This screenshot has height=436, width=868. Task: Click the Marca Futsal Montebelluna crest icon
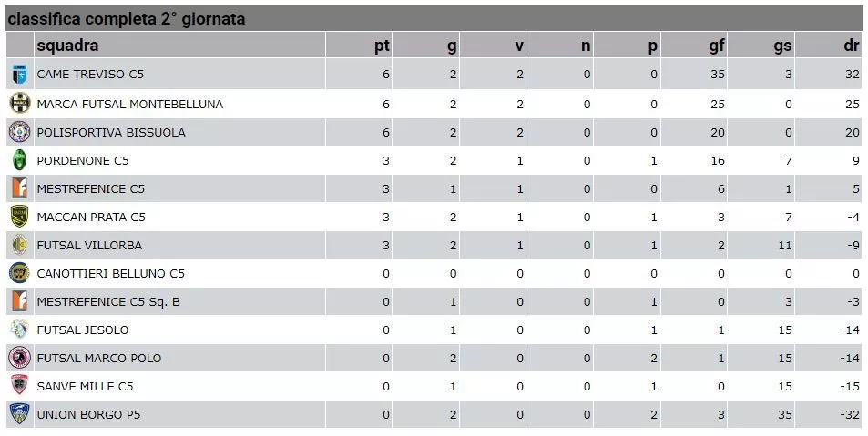(19, 104)
